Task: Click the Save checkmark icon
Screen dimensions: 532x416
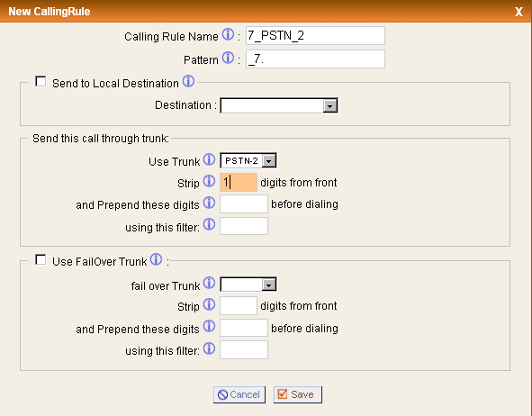Action: [283, 394]
